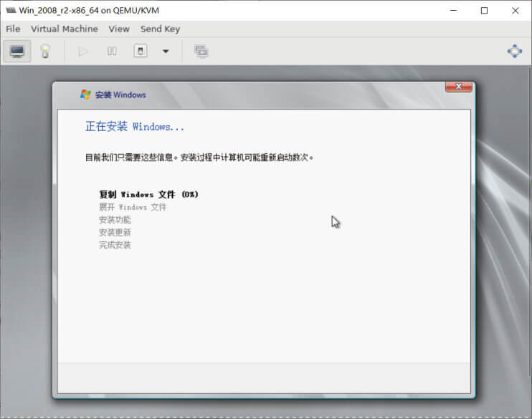The height and width of the screenshot is (419, 532).
Task: Select the 复制 Windows 文件 (0%) step
Action: (x=148, y=194)
